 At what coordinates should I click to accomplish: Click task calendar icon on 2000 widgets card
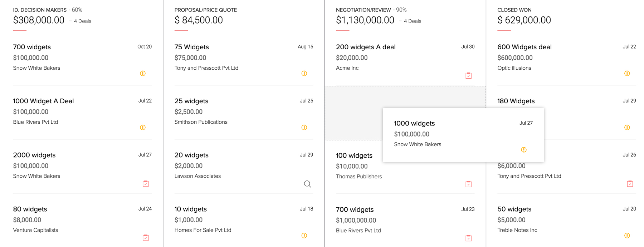(x=146, y=184)
